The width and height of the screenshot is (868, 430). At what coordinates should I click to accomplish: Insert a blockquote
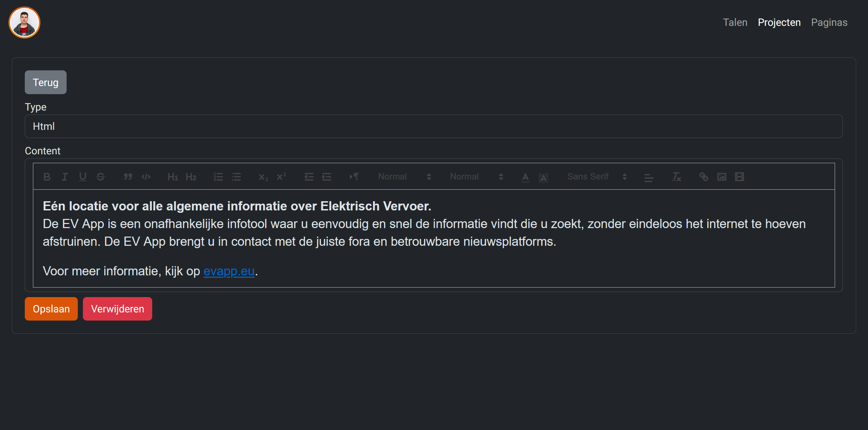(128, 177)
